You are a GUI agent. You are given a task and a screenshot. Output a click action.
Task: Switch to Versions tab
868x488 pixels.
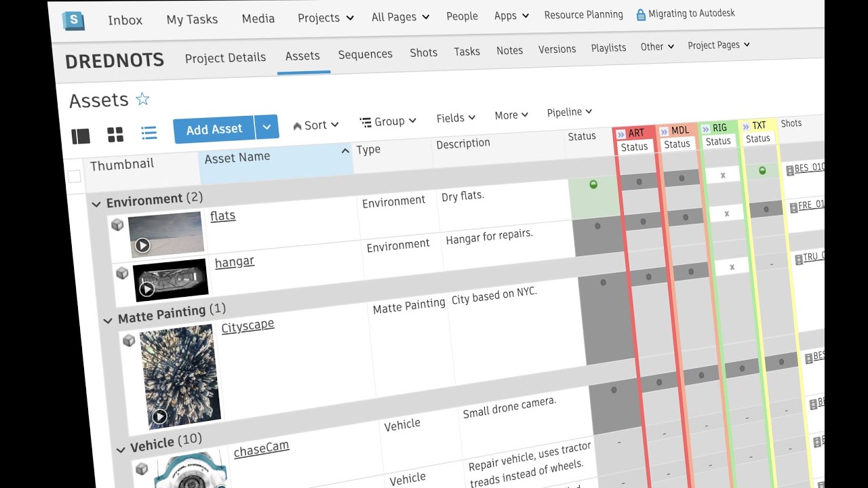click(x=557, y=49)
